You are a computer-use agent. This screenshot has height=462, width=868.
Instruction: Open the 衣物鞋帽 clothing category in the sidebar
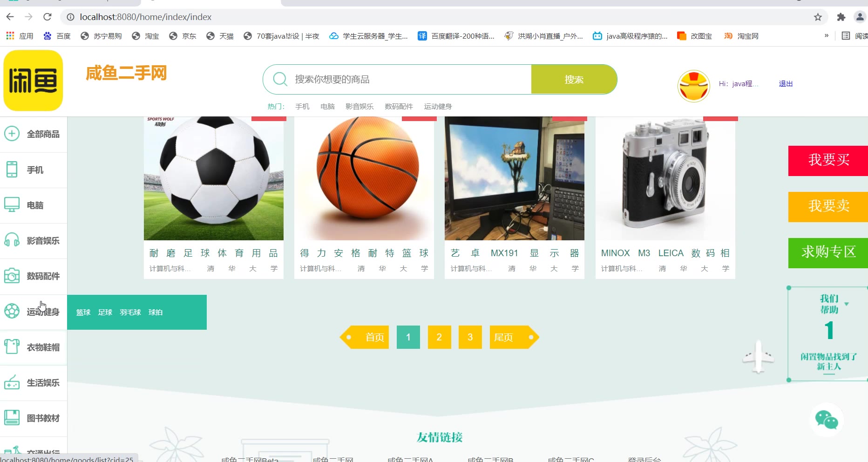[34, 347]
